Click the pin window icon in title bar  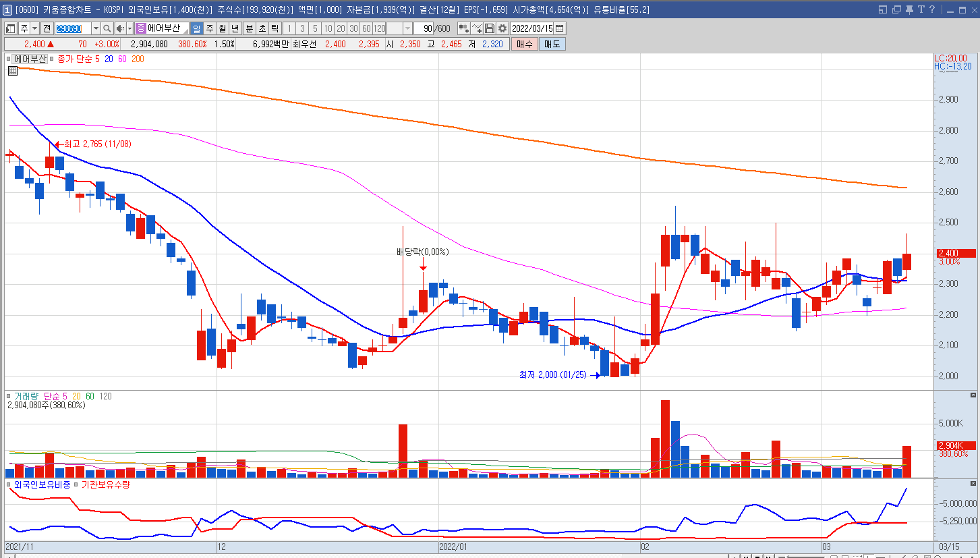909,9
